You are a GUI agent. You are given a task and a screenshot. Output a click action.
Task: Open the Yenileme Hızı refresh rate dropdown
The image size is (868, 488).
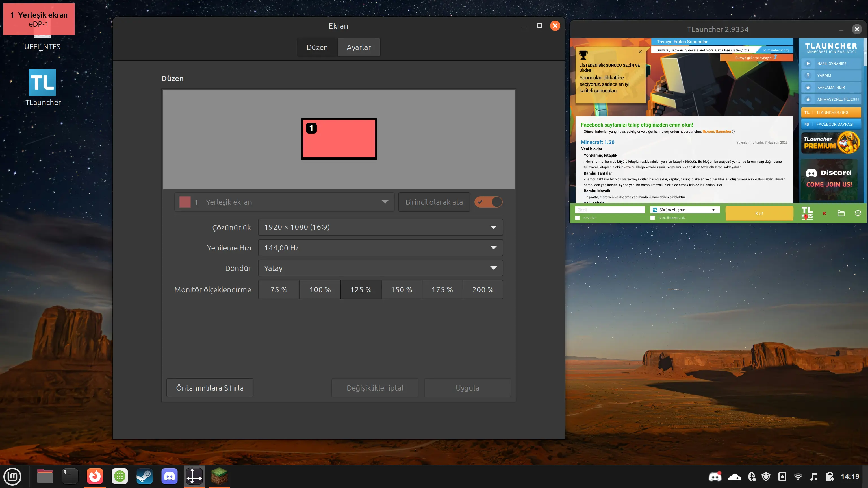380,248
